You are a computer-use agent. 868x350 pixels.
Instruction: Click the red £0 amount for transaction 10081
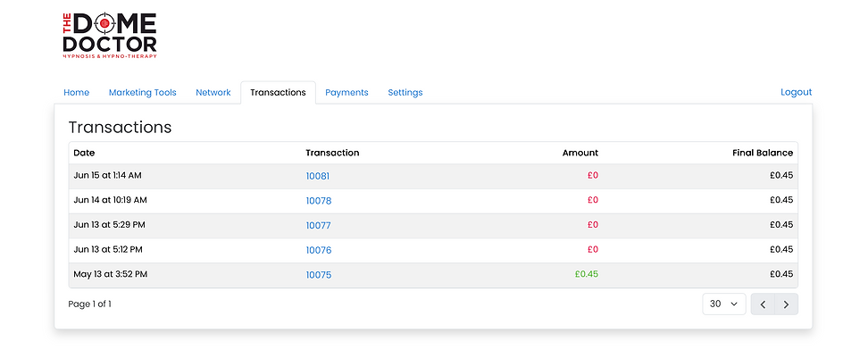[x=593, y=175]
